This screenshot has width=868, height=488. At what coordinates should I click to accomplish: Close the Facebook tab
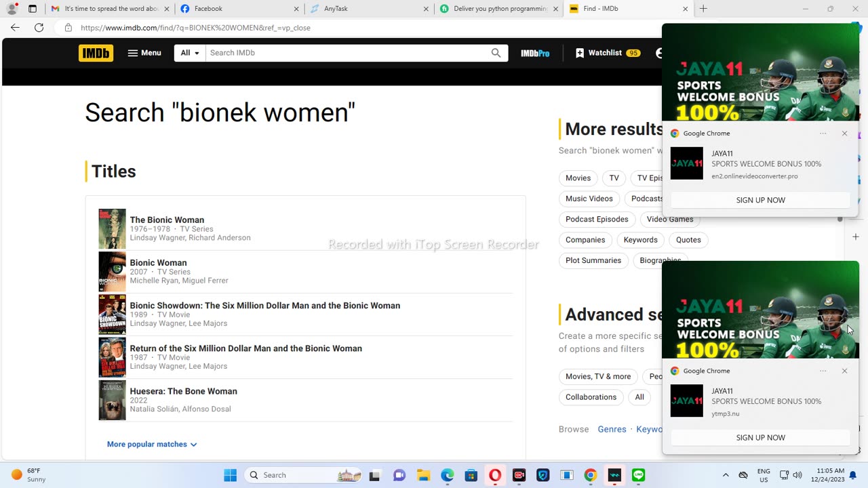point(296,9)
